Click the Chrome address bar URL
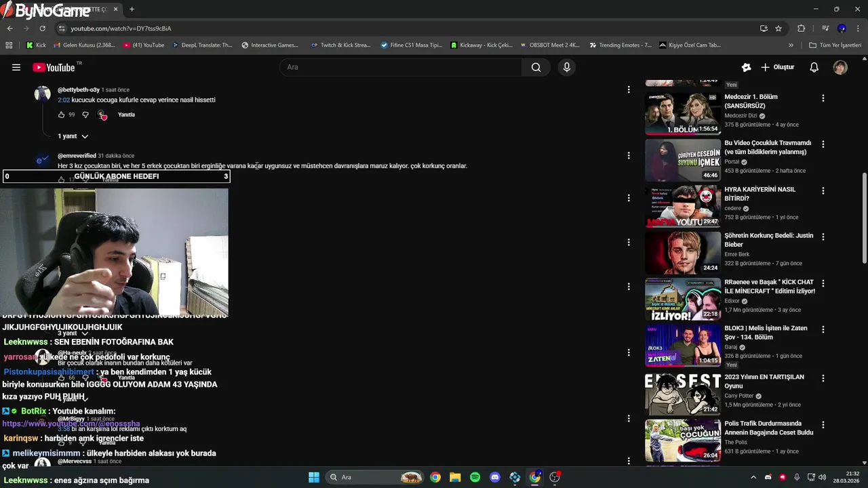This screenshot has width=868, height=488. coord(121,28)
